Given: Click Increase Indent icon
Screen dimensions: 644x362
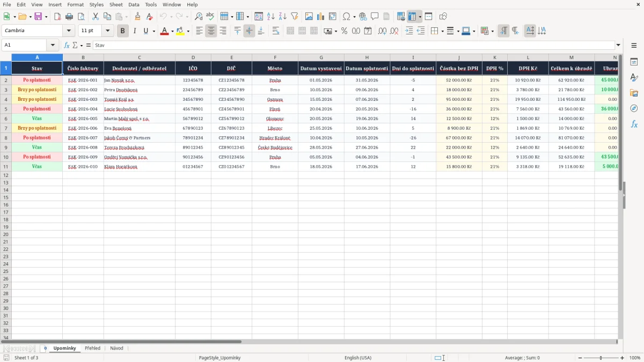Looking at the screenshot, I should (x=409, y=31).
